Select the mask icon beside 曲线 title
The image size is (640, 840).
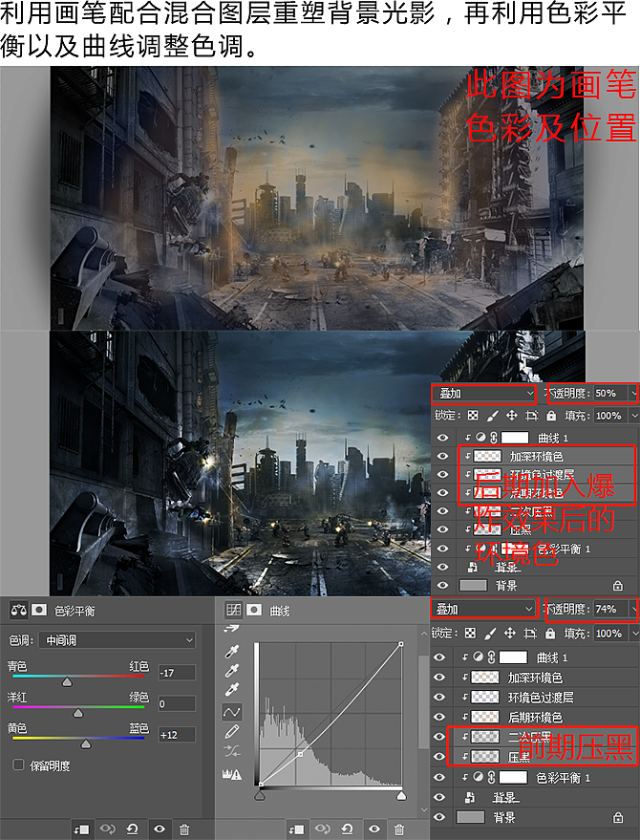pos(254,610)
